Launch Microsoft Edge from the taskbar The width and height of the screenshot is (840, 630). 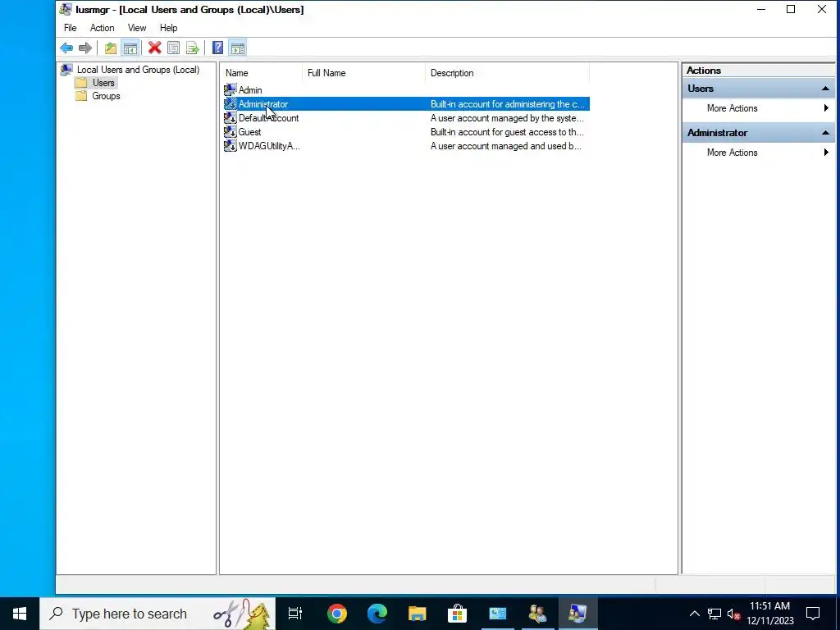click(377, 614)
